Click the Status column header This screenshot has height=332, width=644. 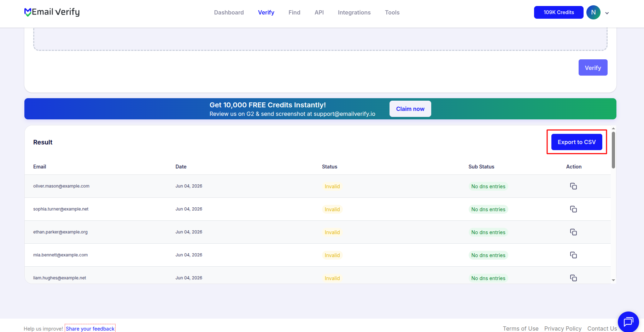tap(329, 167)
